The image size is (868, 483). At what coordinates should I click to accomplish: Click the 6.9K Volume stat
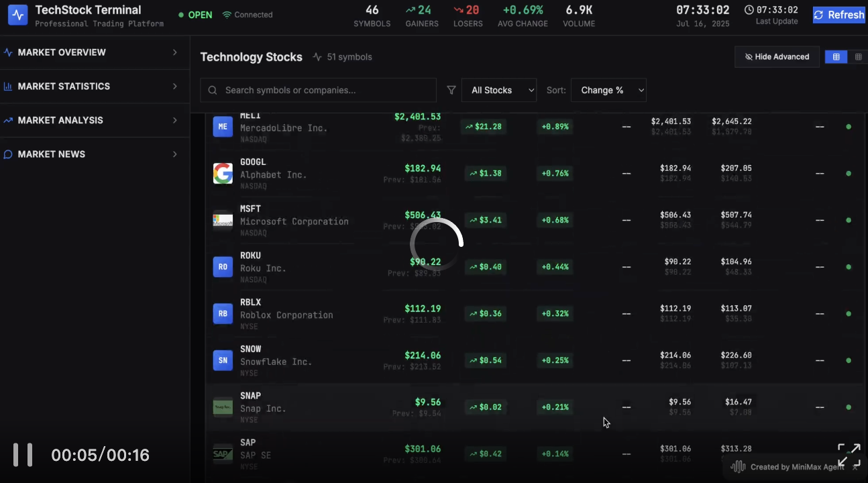click(x=579, y=16)
